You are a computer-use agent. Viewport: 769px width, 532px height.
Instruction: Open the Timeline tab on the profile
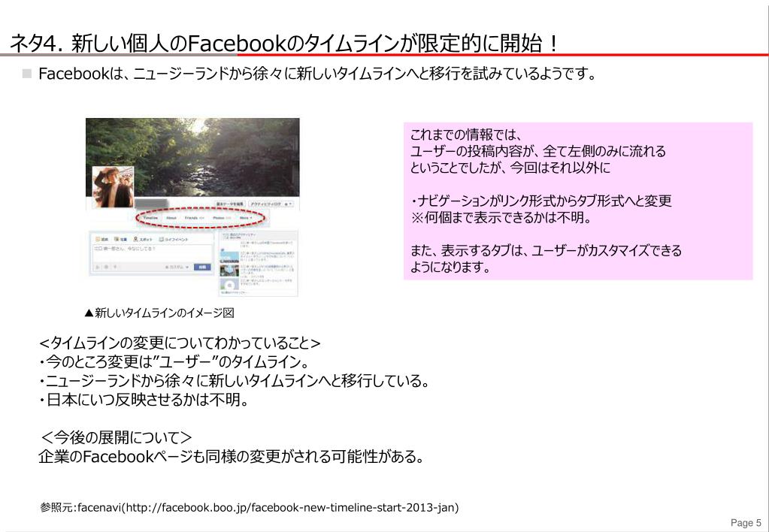click(150, 218)
